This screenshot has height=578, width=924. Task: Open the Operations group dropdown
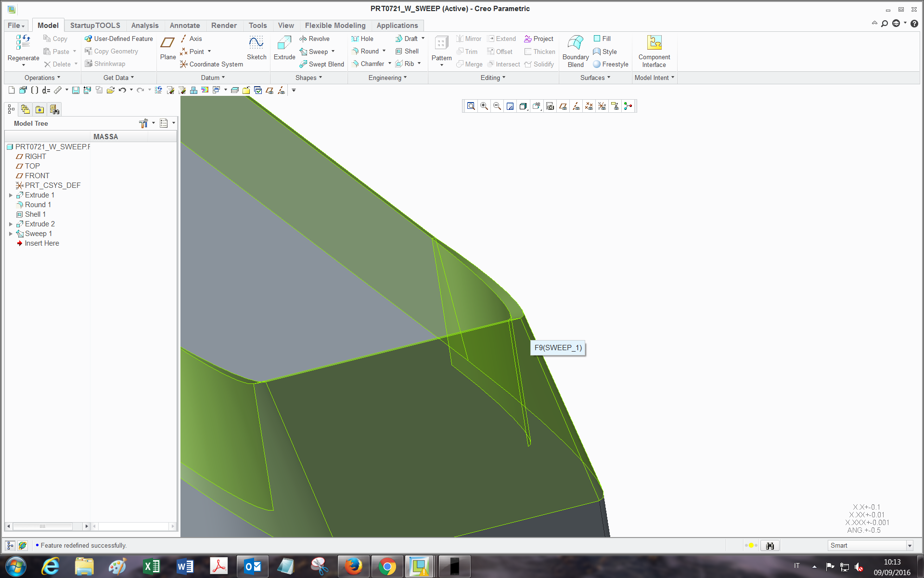point(42,78)
